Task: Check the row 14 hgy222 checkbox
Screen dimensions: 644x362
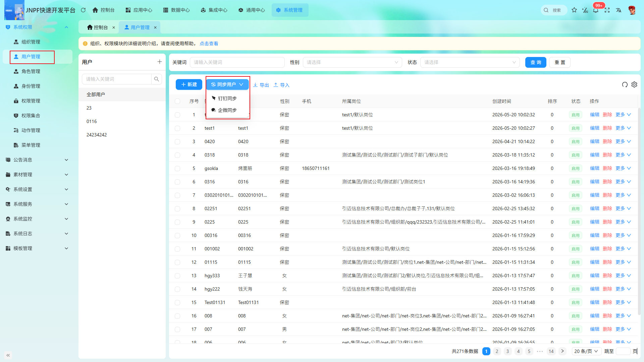Action: [177, 289]
